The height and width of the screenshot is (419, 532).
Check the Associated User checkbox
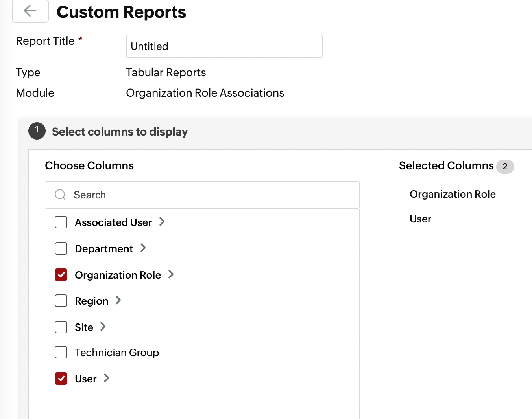[x=61, y=222]
